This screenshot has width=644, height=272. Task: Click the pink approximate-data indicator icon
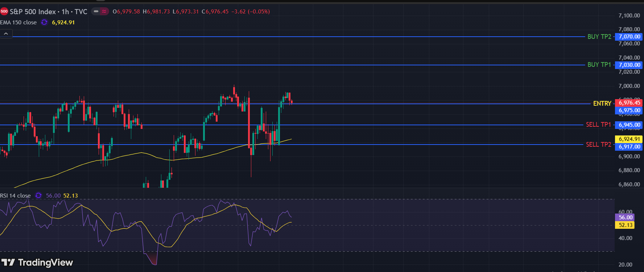(x=104, y=12)
